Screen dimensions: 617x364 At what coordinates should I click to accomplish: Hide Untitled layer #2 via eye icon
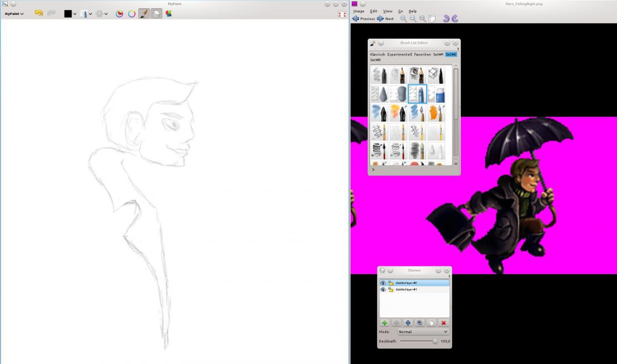pos(383,283)
